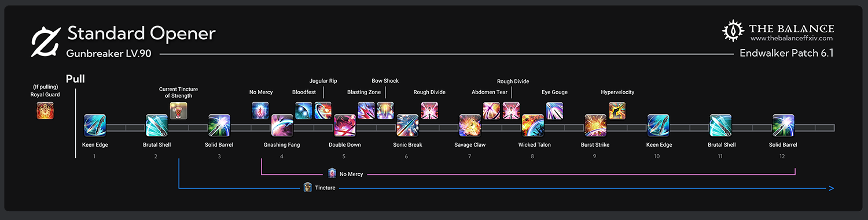Select the Eye Gouge ability icon
The height and width of the screenshot is (220, 868).
pos(554,110)
